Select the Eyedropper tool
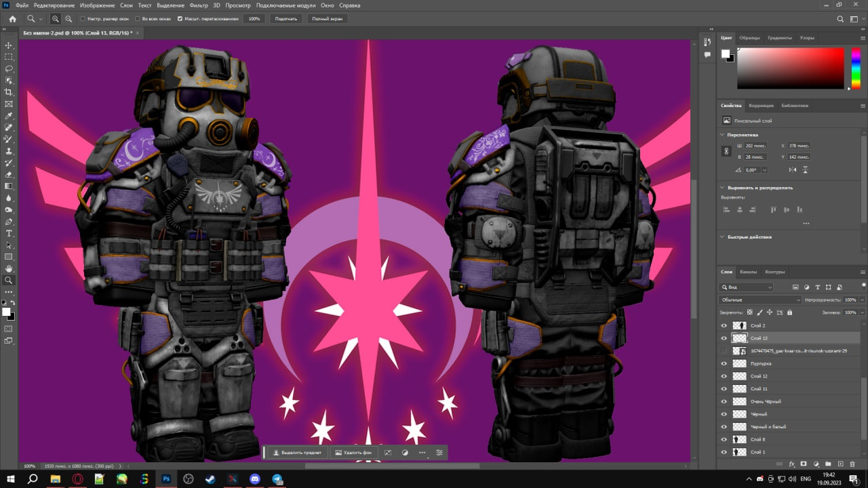The height and width of the screenshot is (488, 868). point(9,116)
